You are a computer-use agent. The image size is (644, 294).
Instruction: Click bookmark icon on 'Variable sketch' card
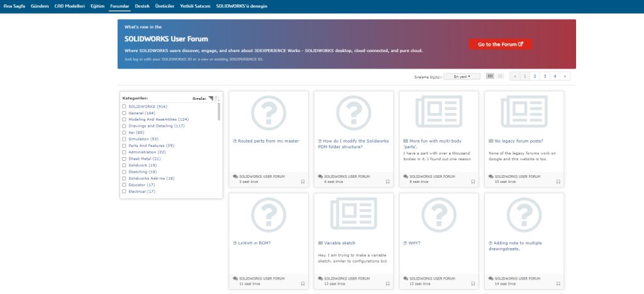(387, 283)
